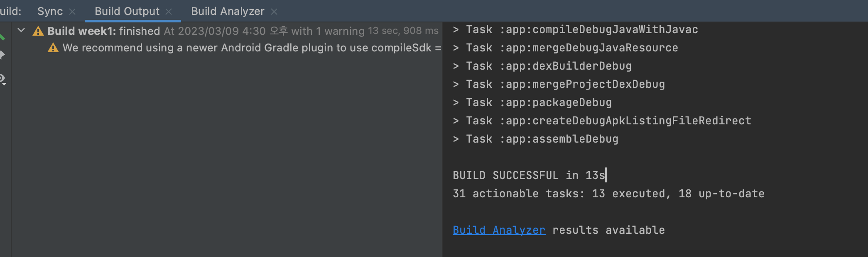The image size is (868, 257).
Task: Click warning icon beside Gradle plugin recommendation
Action: pos(53,48)
